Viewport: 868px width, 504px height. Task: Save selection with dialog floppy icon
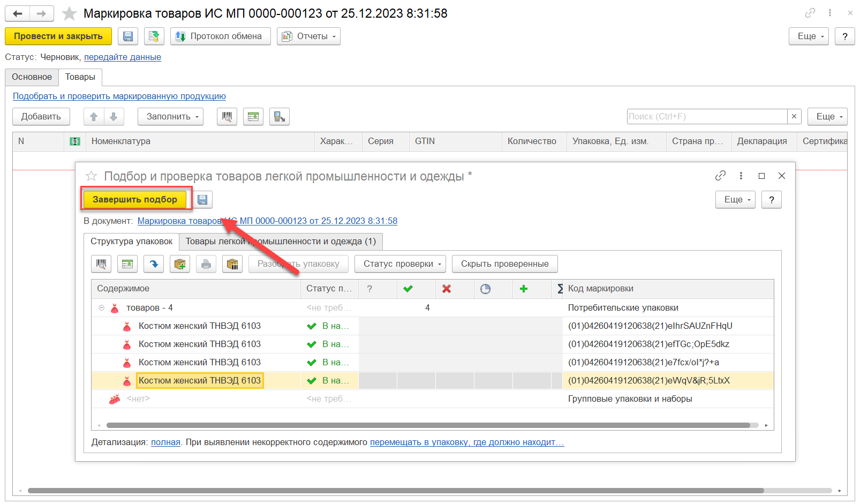point(202,200)
